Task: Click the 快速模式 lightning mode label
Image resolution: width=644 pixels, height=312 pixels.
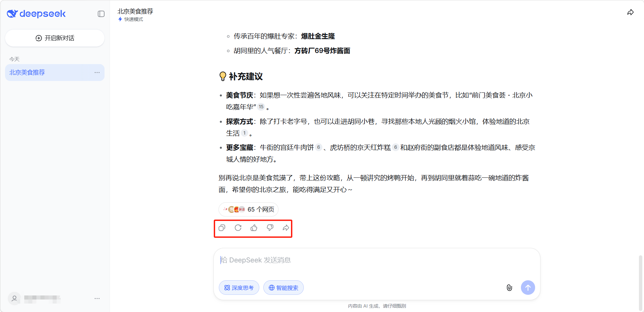Action: 131,19
